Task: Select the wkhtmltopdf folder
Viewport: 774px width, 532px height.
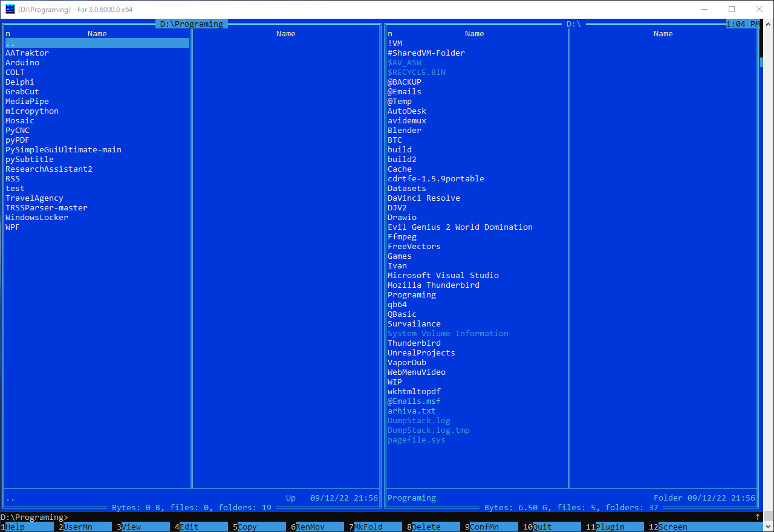Action: tap(414, 391)
